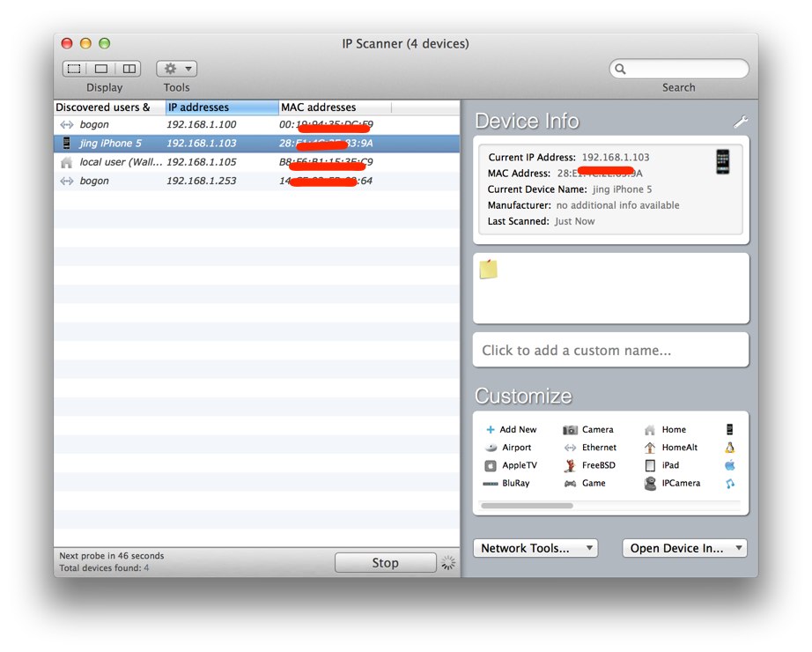Choose the Camera icon in Customize
Screen dimensions: 812x652
[x=588, y=430]
